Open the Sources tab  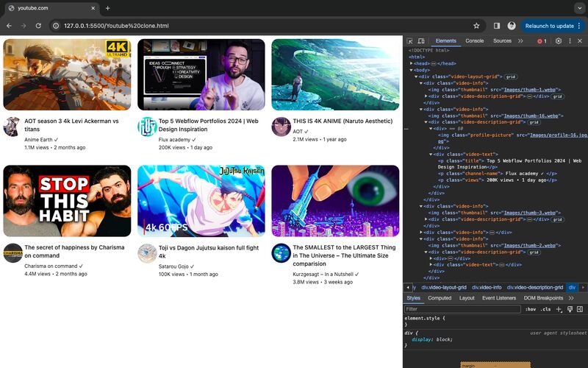pyautogui.click(x=502, y=41)
